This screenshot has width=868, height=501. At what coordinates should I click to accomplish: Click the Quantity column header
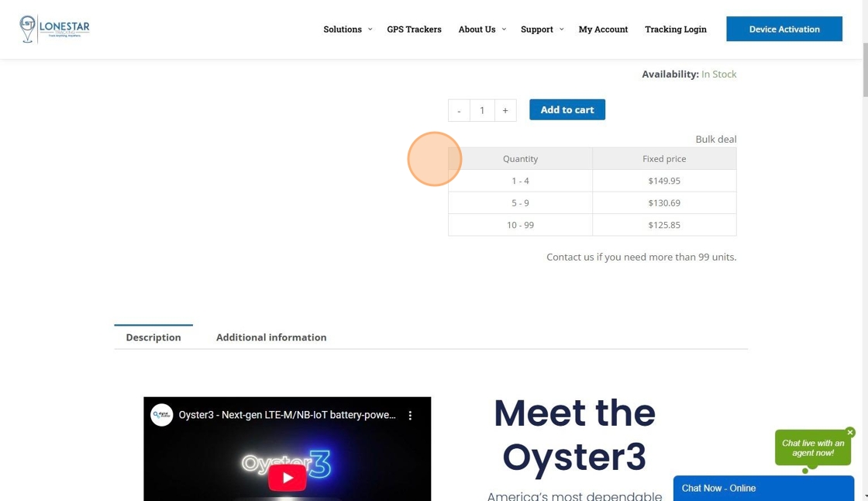pos(520,158)
